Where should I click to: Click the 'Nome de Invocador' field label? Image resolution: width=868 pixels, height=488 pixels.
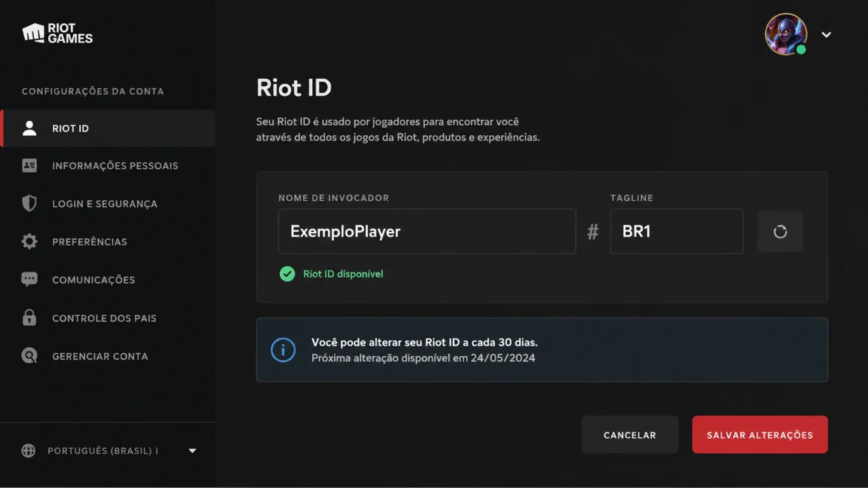334,198
